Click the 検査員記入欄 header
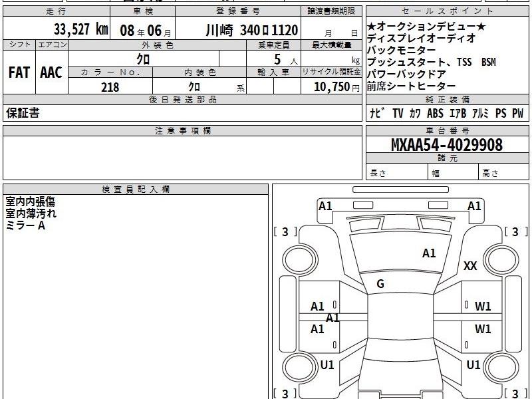This screenshot has width=532, height=399. [x=136, y=190]
